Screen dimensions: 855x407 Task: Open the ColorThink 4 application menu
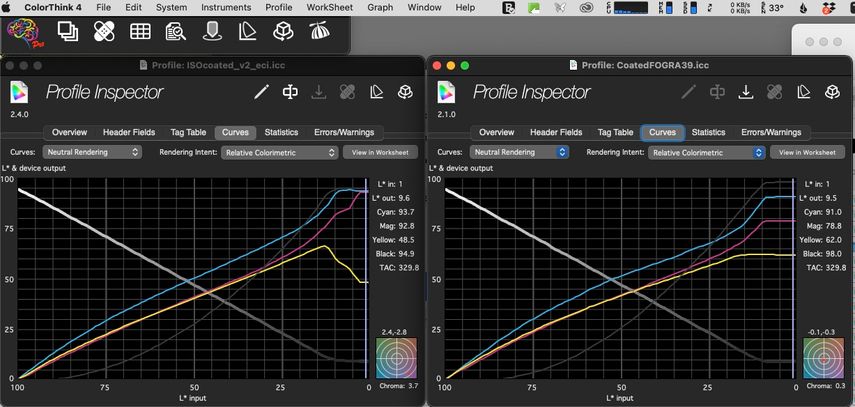53,8
